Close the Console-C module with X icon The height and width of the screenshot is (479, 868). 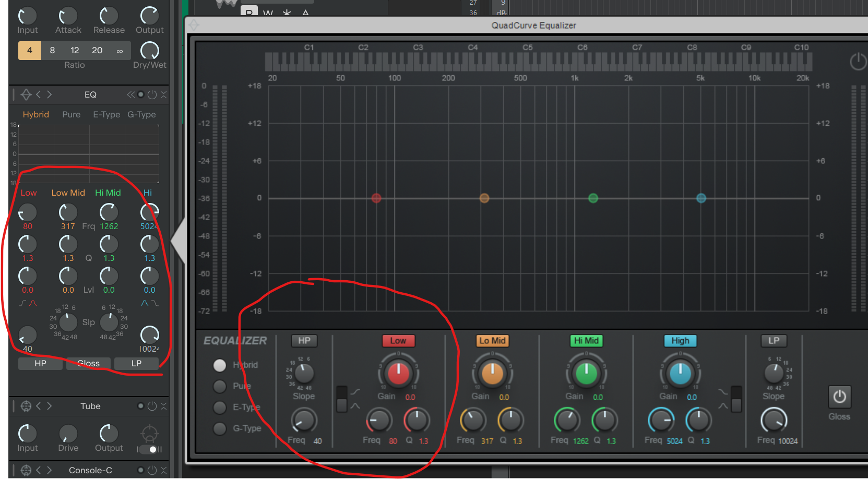point(163,470)
